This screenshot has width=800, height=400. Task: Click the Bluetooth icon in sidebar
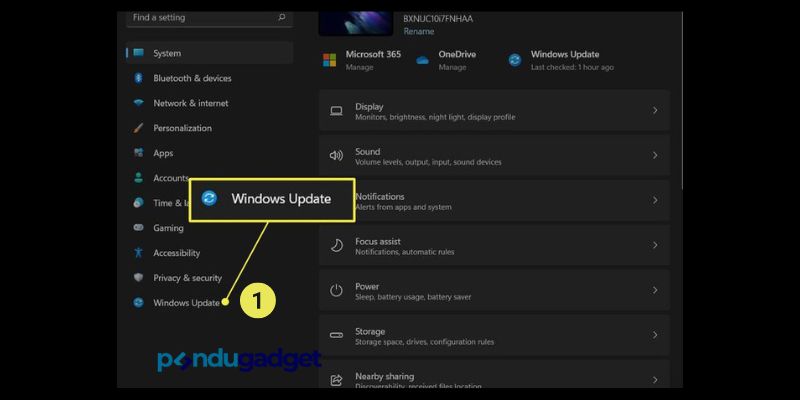[x=138, y=78]
